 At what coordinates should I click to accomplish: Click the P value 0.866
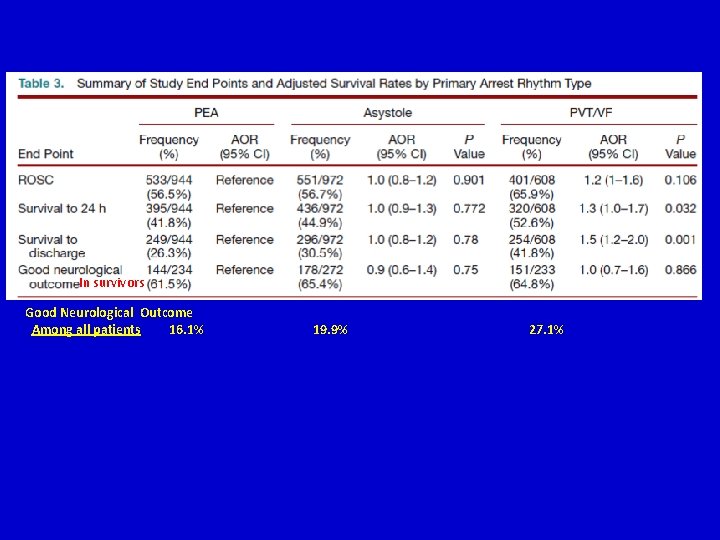[681, 270]
